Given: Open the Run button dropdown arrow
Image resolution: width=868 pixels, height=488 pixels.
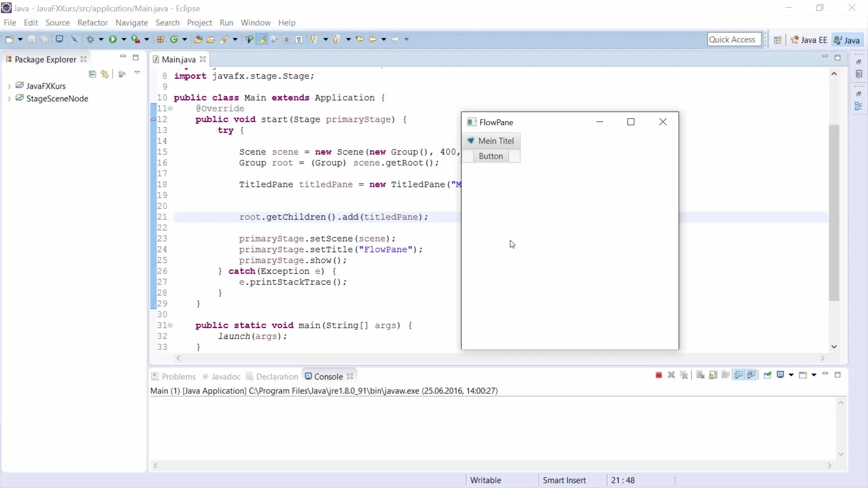Looking at the screenshot, I should pos(123,39).
